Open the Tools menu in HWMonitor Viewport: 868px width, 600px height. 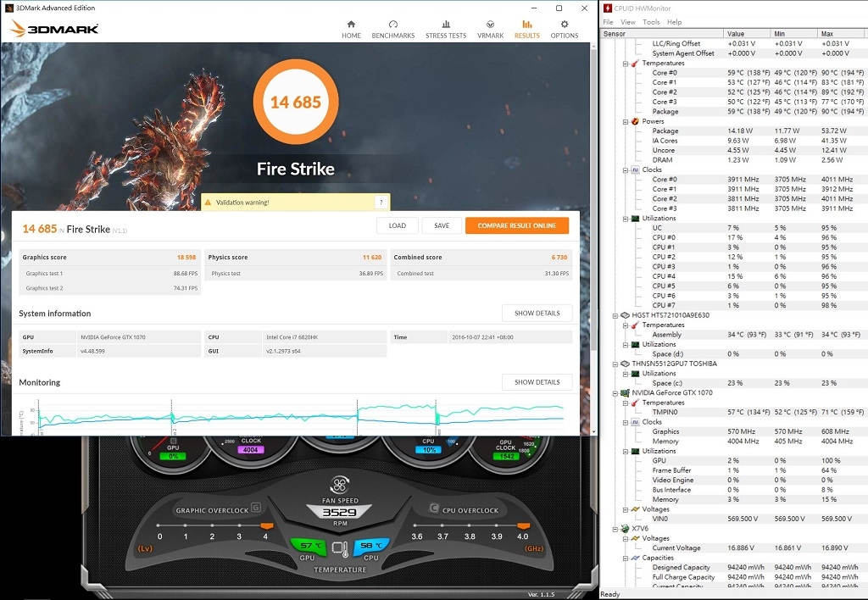[651, 22]
